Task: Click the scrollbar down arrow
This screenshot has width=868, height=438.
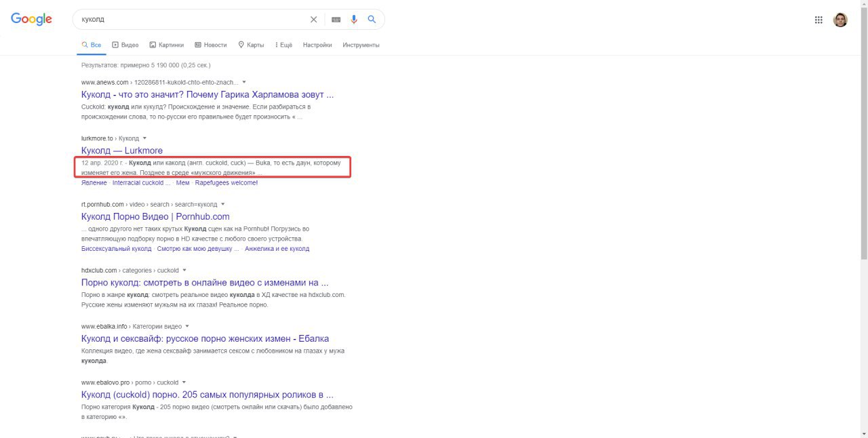Action: (863, 434)
